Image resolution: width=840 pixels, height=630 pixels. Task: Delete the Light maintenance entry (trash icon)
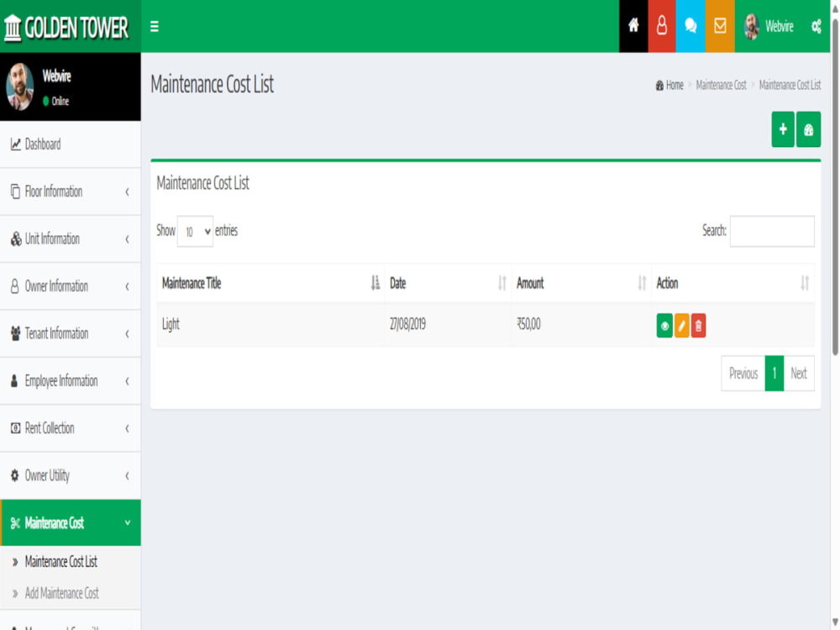click(698, 326)
